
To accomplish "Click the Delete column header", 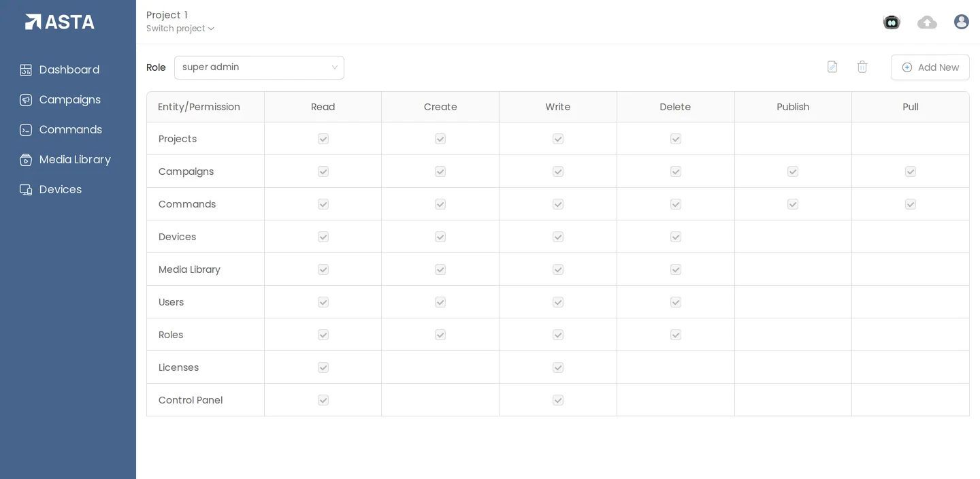I will [675, 107].
